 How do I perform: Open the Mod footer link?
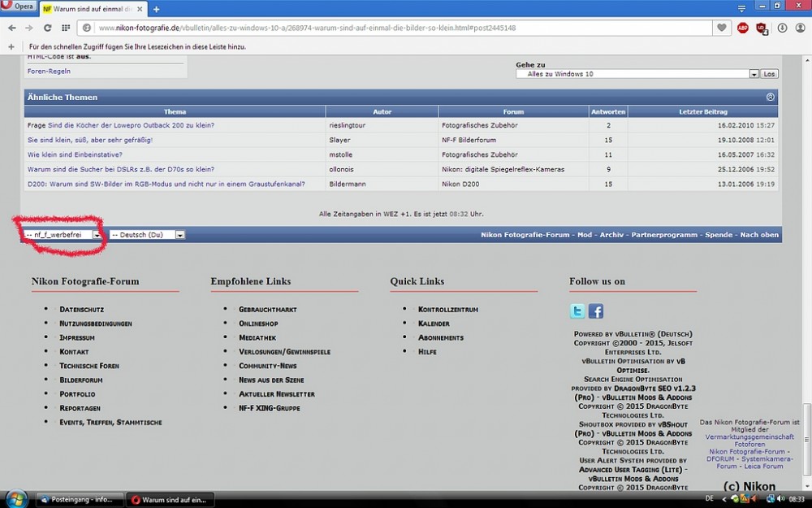tap(584, 235)
